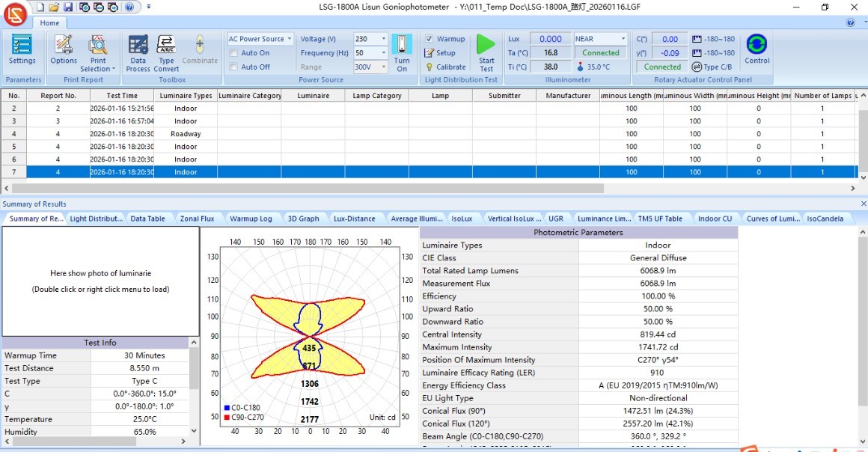
Task: Click the Setup icon
Action: coord(429,52)
